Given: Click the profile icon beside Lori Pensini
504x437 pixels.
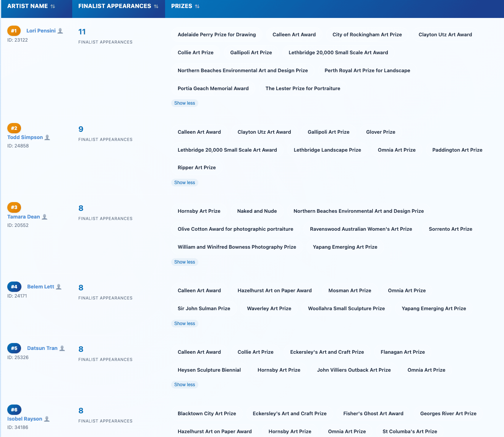Looking at the screenshot, I should click(60, 31).
